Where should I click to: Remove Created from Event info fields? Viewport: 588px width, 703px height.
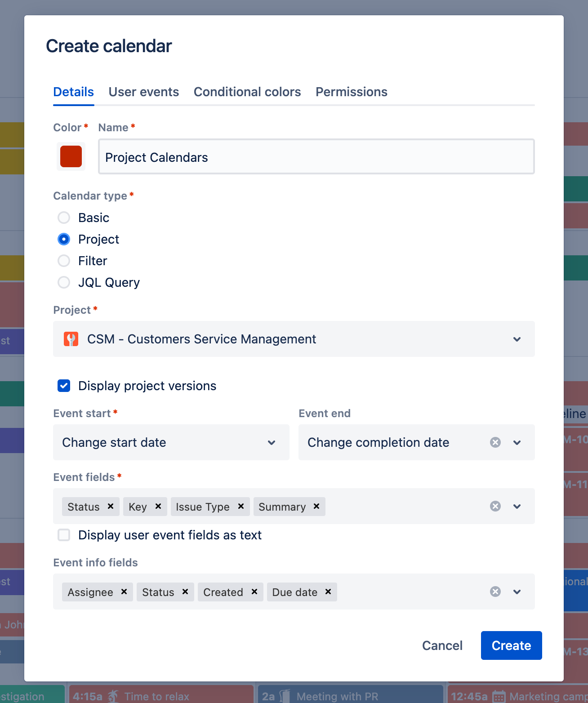[254, 592]
